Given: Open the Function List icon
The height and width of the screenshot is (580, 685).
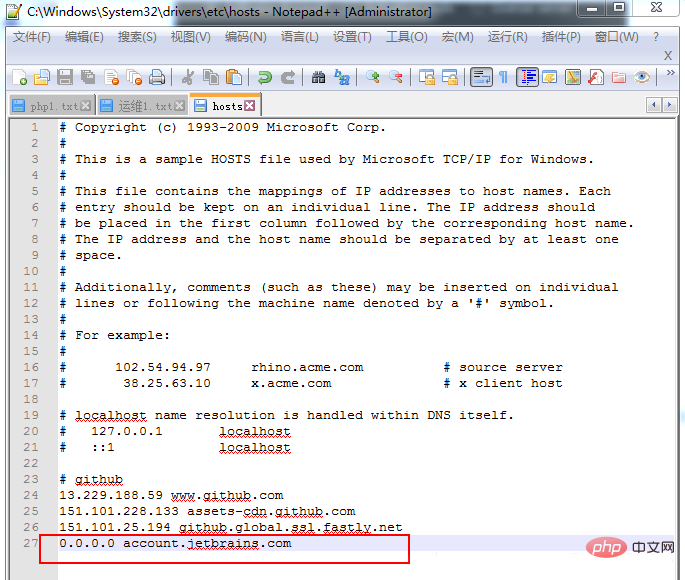Looking at the screenshot, I should 596,77.
